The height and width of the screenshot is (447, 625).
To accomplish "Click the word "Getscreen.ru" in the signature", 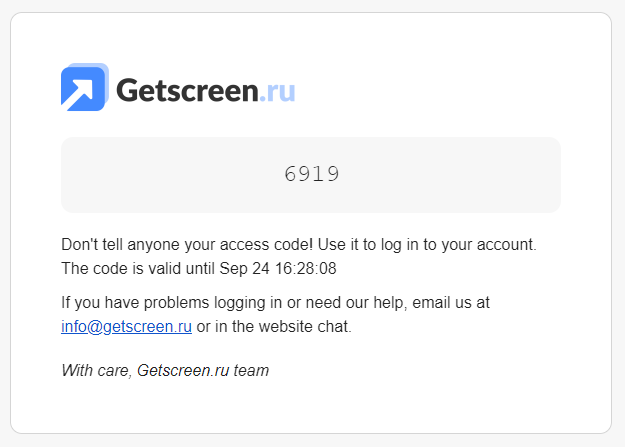I will 183,370.
